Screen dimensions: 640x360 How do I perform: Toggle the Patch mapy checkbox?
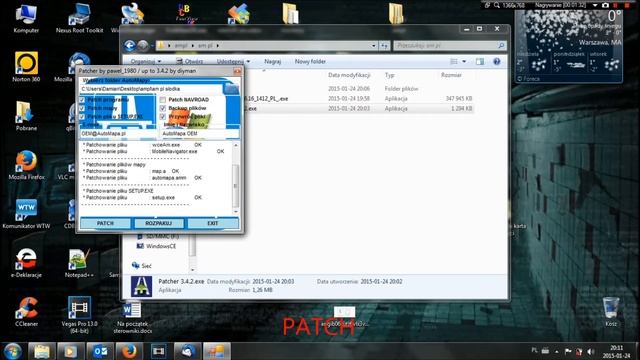pos(82,108)
